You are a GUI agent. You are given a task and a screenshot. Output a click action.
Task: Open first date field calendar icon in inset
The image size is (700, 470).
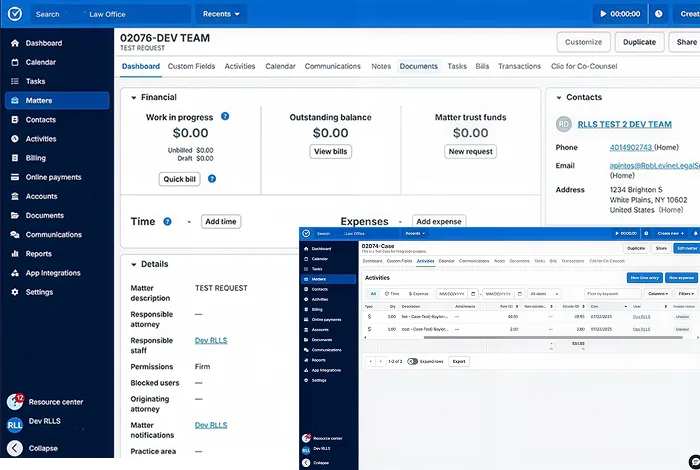(x=473, y=294)
